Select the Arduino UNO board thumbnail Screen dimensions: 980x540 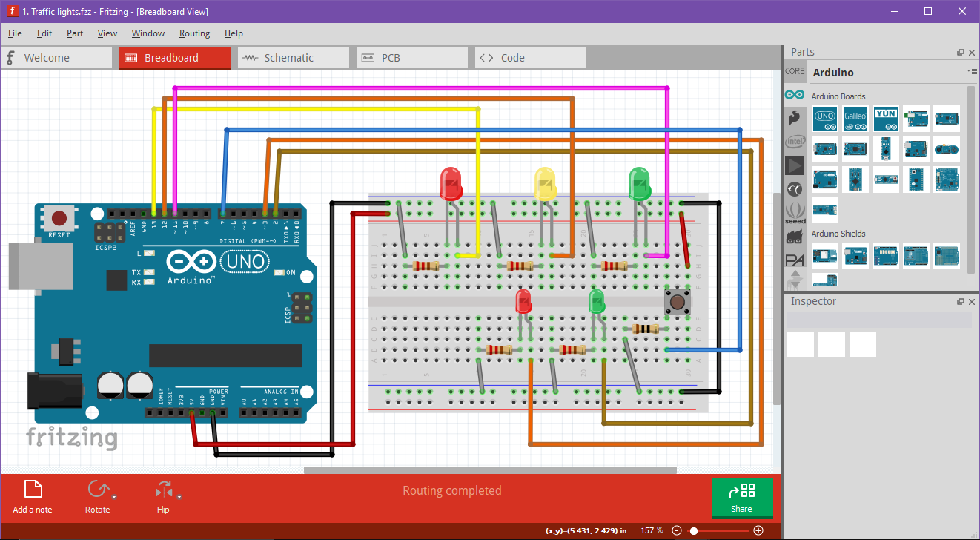click(x=825, y=119)
